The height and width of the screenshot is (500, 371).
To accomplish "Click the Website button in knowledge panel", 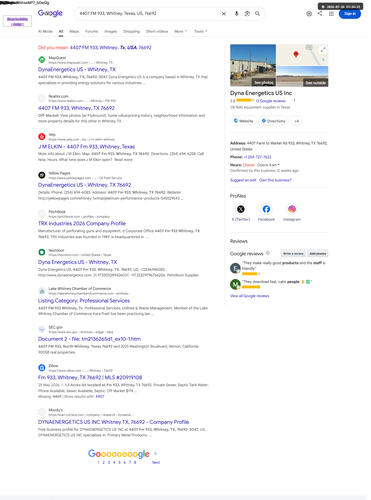I will coord(243,121).
